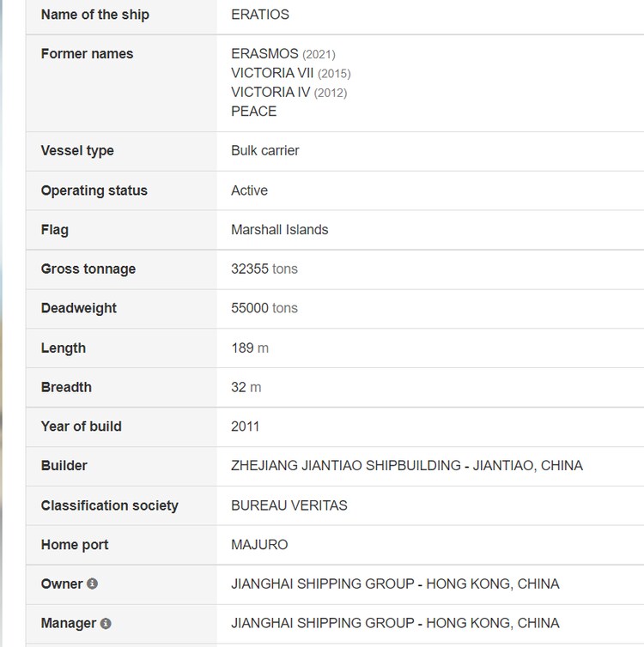
Task: Click the deadweight value 55000 tons
Action: point(264,308)
